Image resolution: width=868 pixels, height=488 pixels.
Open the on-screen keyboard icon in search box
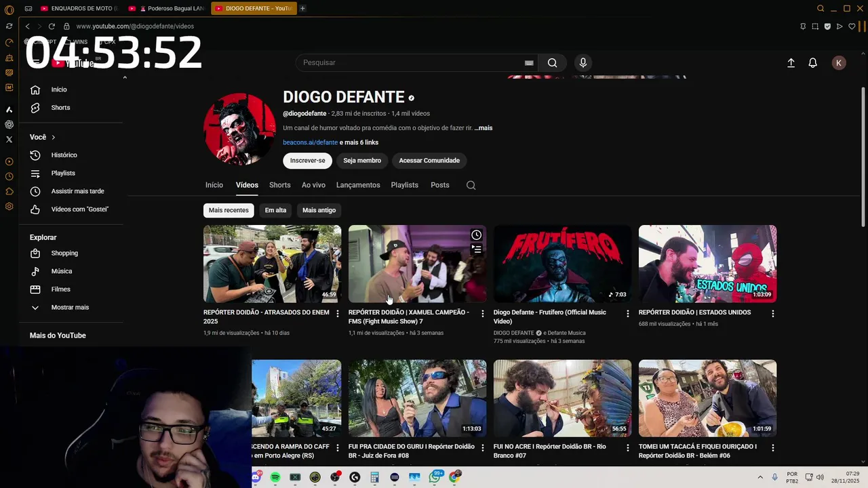529,62
